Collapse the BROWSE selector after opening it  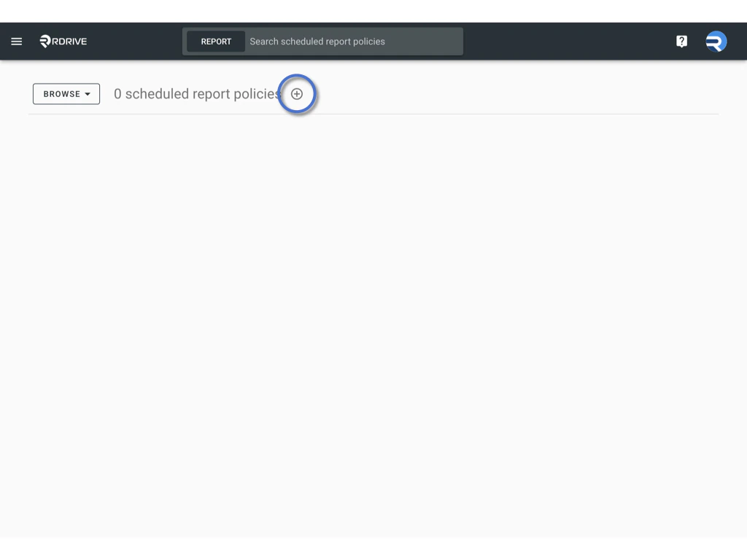tap(66, 93)
